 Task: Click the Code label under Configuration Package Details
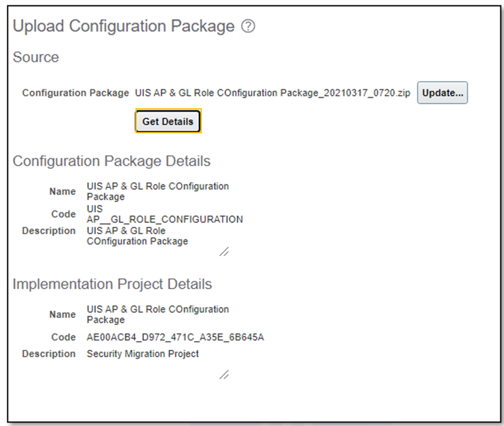click(x=63, y=214)
